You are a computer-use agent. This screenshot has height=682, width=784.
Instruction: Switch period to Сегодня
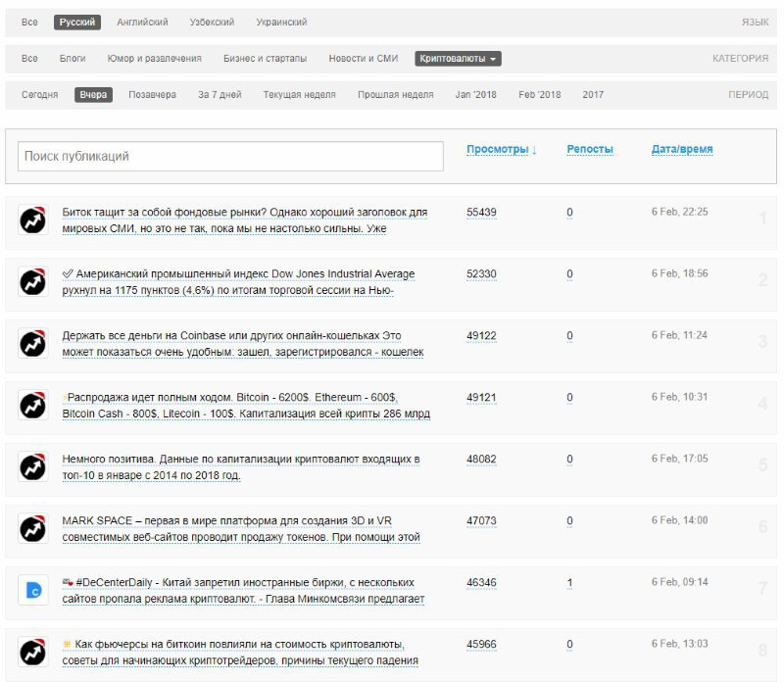[40, 95]
